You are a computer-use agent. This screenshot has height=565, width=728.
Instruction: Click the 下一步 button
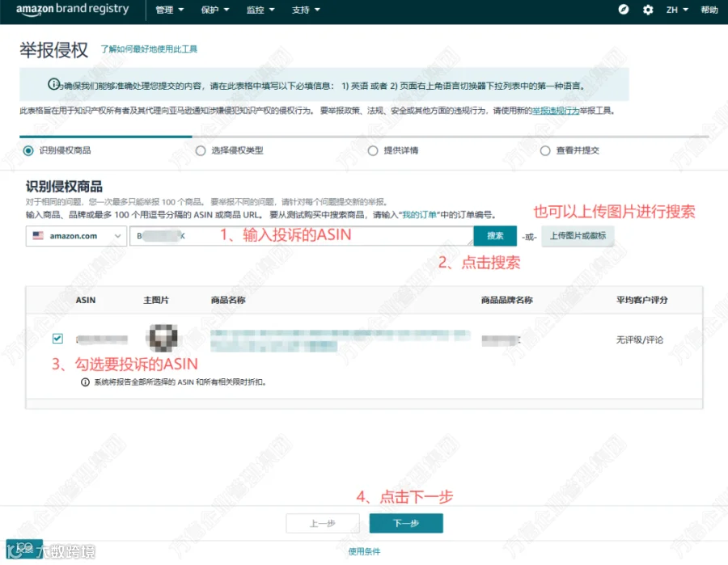point(406,523)
